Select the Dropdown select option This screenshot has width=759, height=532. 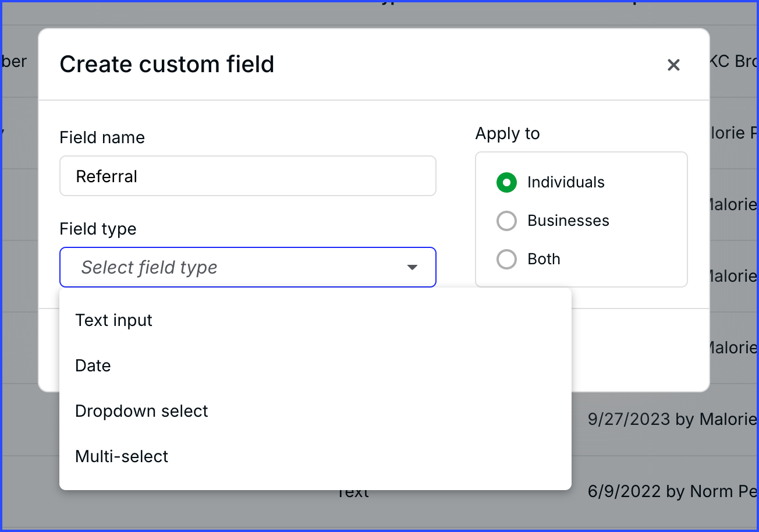(x=141, y=411)
